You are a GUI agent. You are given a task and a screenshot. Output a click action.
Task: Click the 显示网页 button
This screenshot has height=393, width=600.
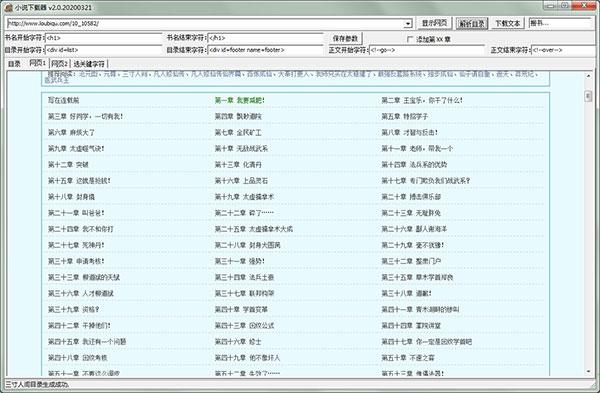coord(434,23)
